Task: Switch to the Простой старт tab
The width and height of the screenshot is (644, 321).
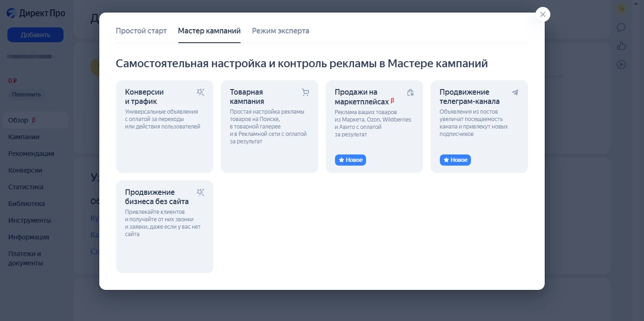Action: 141,31
